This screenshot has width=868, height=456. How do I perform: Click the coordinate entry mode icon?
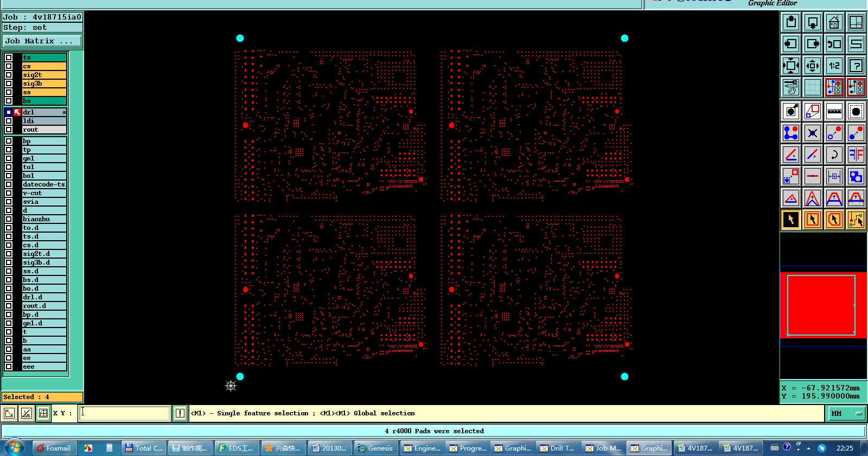[9, 413]
